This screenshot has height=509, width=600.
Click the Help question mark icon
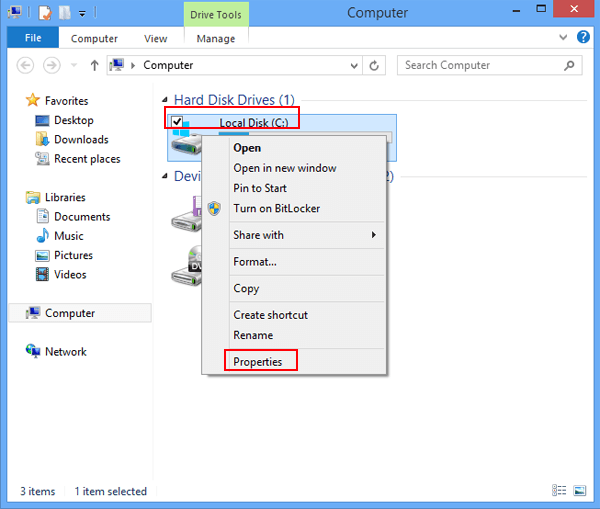(x=583, y=38)
